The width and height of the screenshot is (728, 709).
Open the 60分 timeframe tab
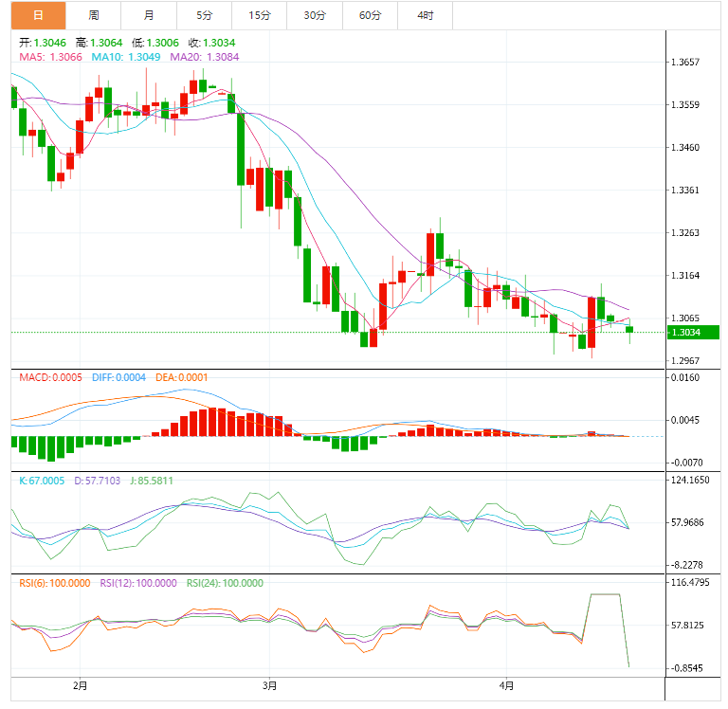(x=370, y=15)
